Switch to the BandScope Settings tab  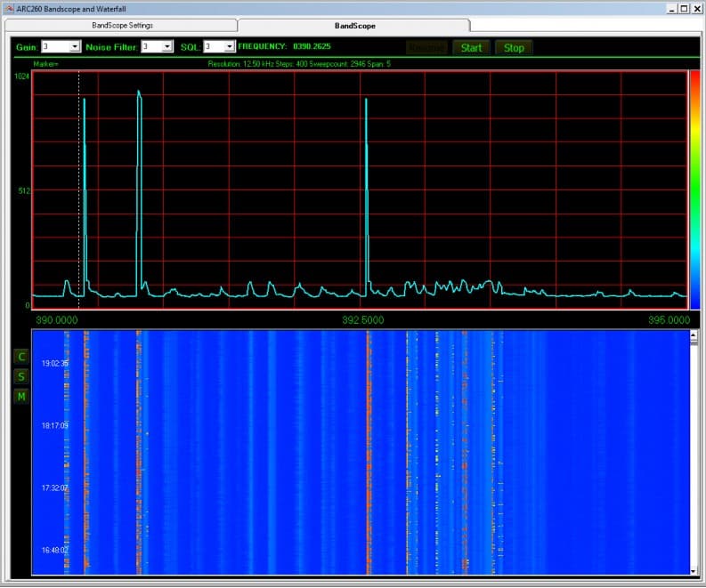[x=122, y=26]
